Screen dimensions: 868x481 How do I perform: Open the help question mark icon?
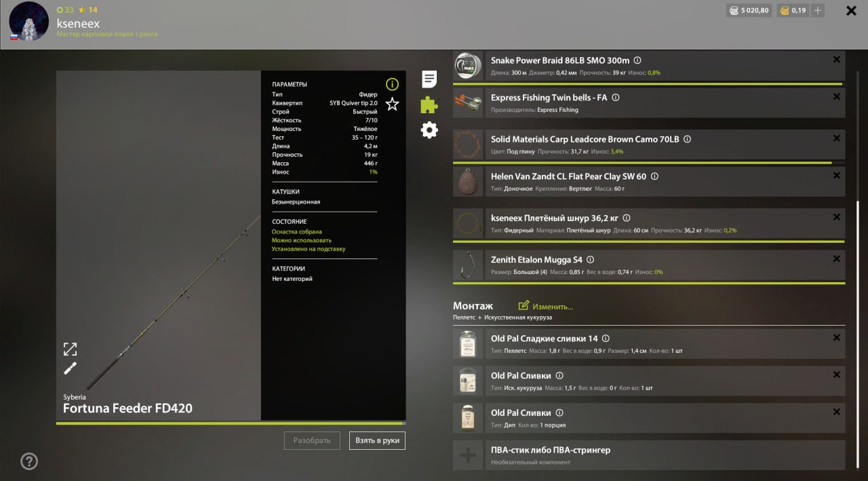pyautogui.click(x=29, y=461)
